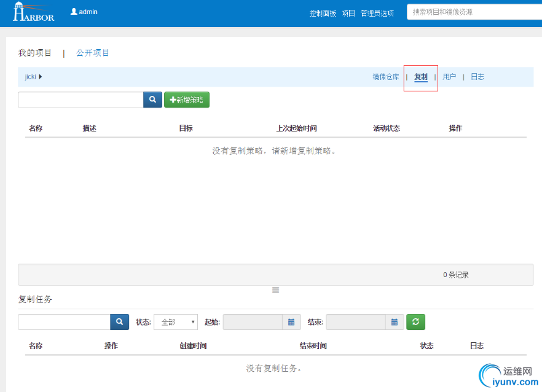
Task: Click the policy search magnifier button
Action: coord(152,100)
